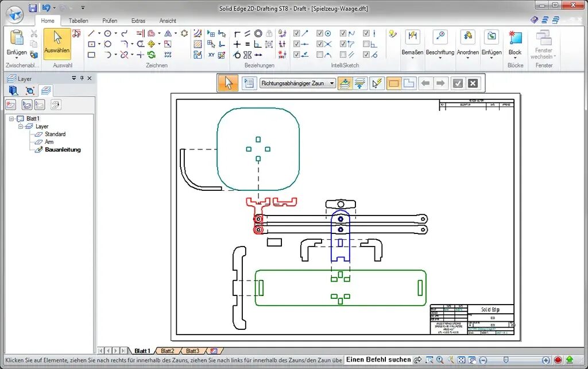Select the Line drawing tool
Viewport: 588px width, 369px height.
pos(91,33)
